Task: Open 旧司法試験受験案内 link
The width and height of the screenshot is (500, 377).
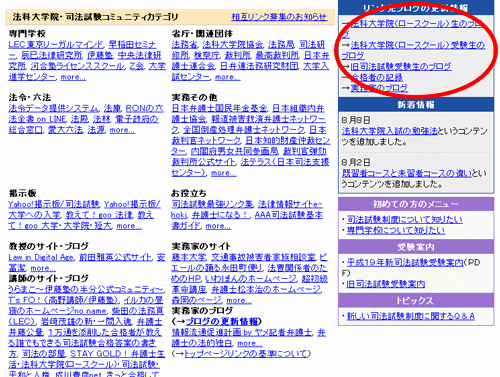Action: pyautogui.click(x=386, y=284)
